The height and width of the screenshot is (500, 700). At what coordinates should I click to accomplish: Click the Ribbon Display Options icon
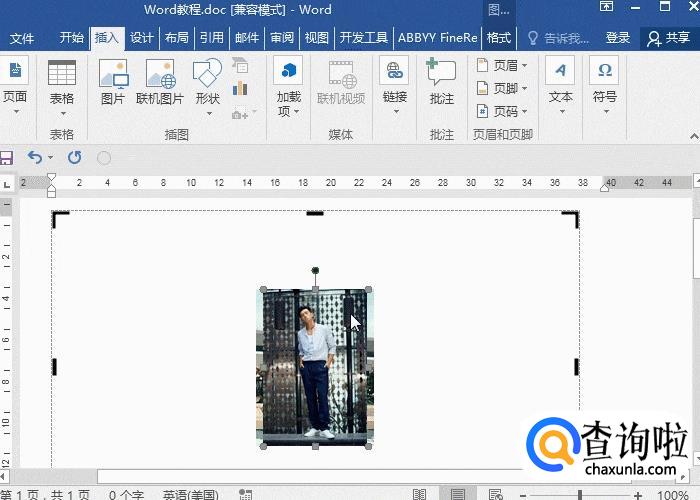pos(606,6)
